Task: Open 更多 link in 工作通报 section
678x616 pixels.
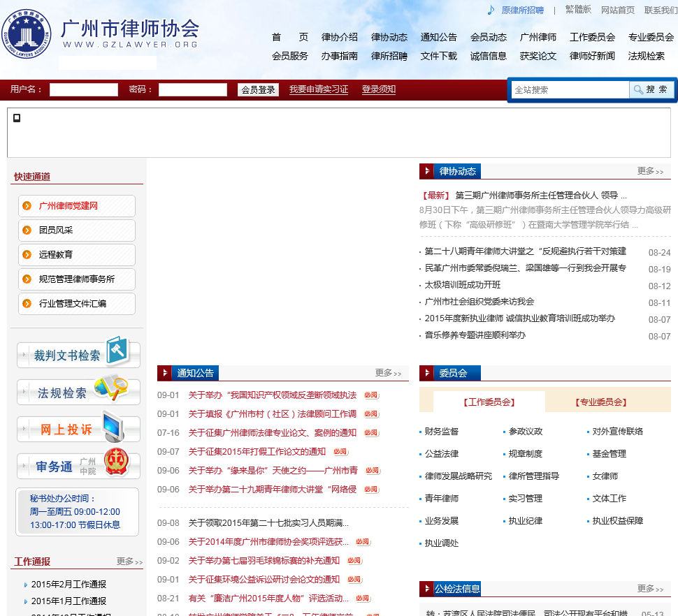Action: [x=129, y=562]
